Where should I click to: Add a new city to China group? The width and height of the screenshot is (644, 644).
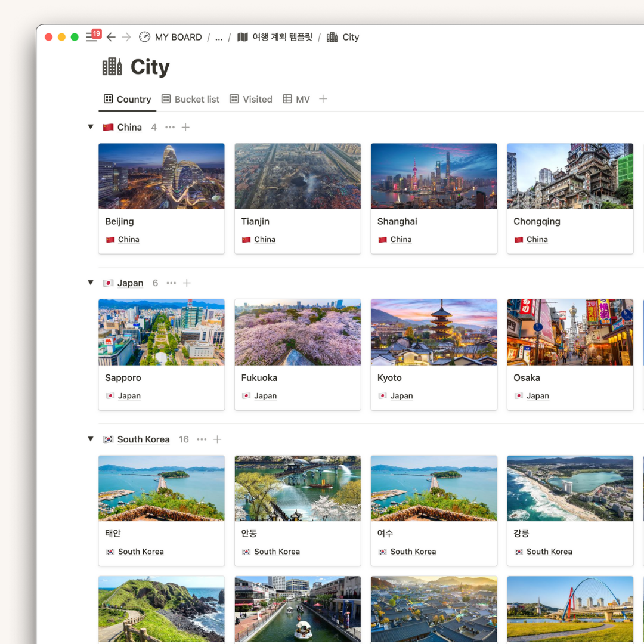185,128
